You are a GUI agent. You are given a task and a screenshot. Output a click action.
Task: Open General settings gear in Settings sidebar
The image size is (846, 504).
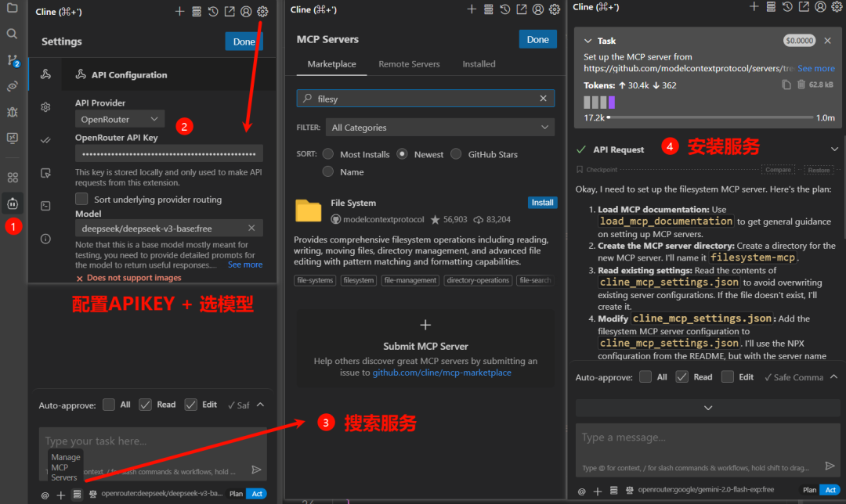(x=46, y=106)
